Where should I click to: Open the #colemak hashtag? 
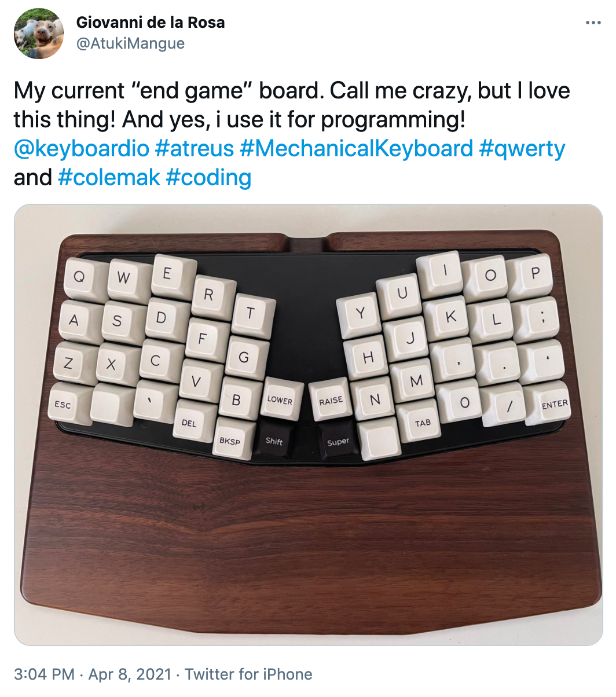pos(109,177)
